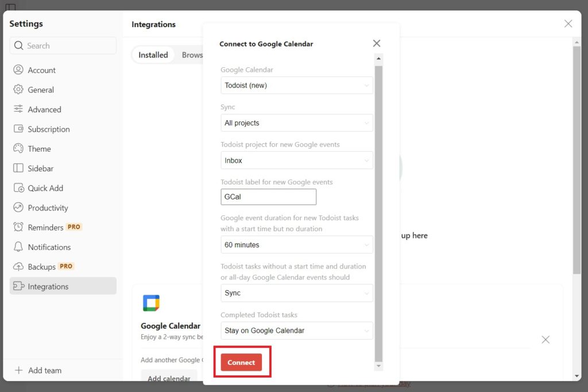The width and height of the screenshot is (588, 392).
Task: Open the all-day events Sync dropdown
Action: 297,293
